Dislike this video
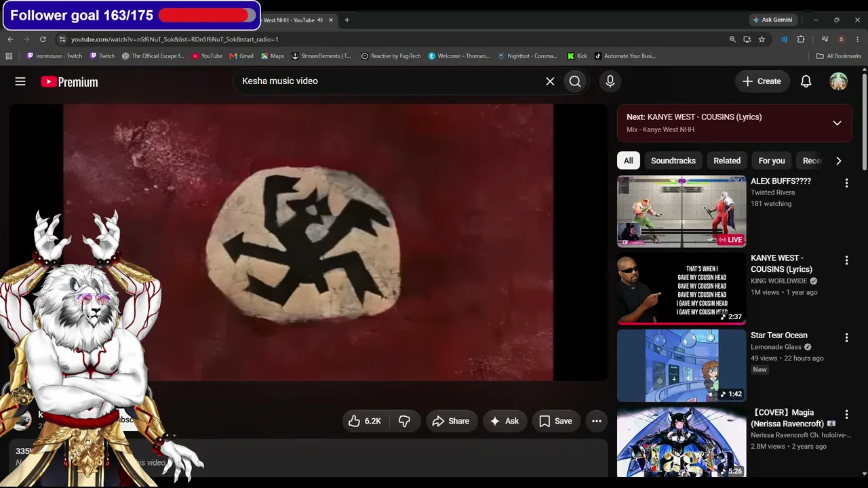This screenshot has height=488, width=868. [x=404, y=421]
